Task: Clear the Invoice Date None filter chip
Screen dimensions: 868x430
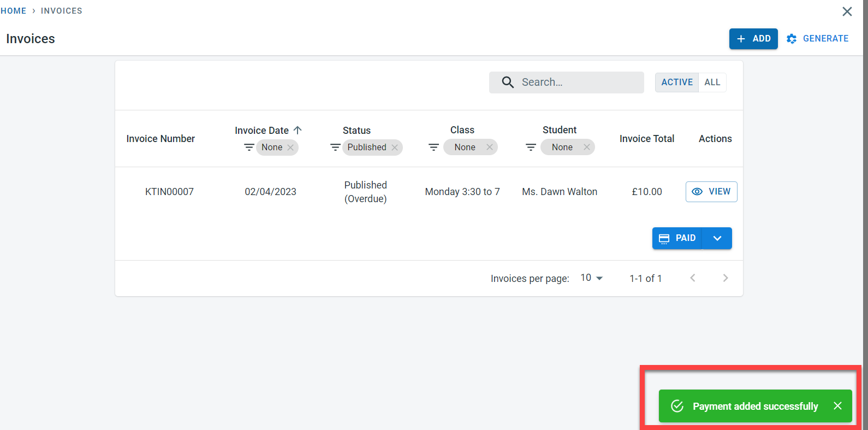Action: 290,148
